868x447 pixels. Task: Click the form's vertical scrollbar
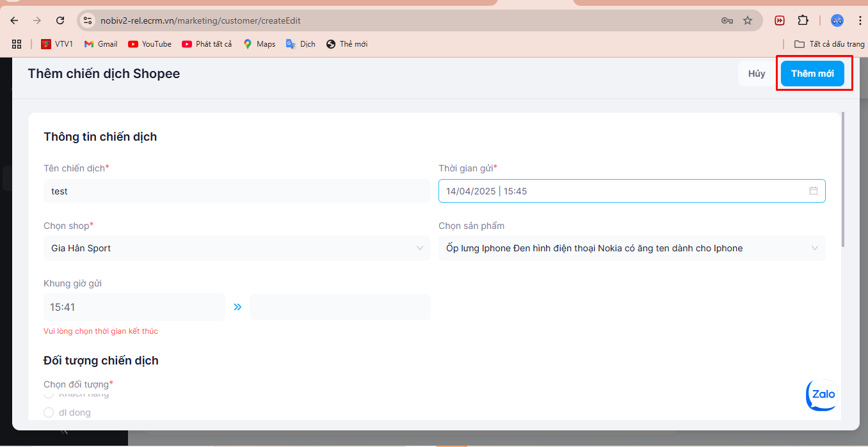842,179
